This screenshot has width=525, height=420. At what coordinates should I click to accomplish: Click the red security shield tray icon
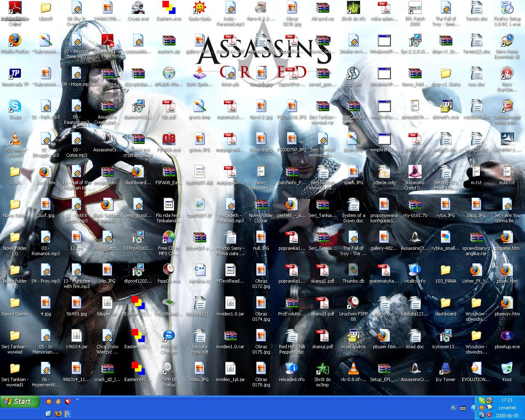tap(489, 415)
